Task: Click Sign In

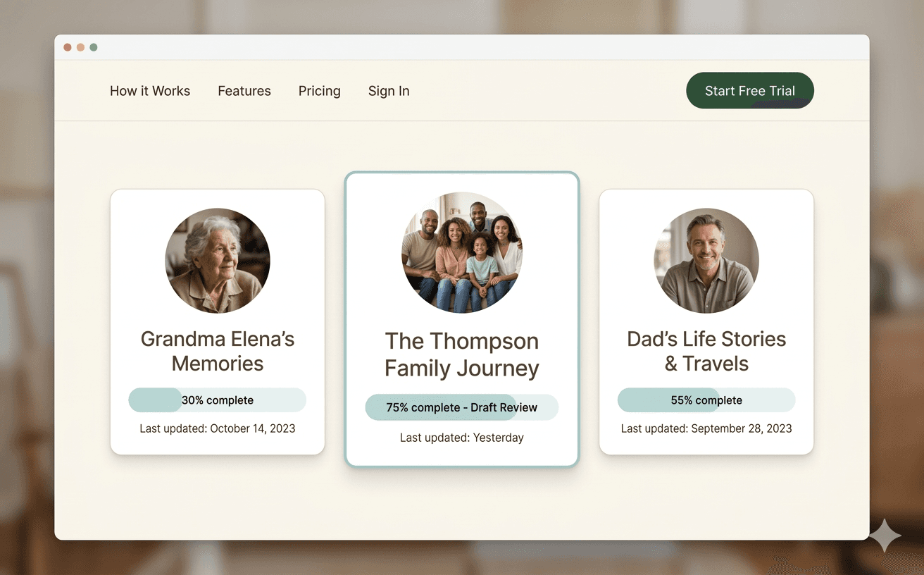Action: pyautogui.click(x=388, y=91)
